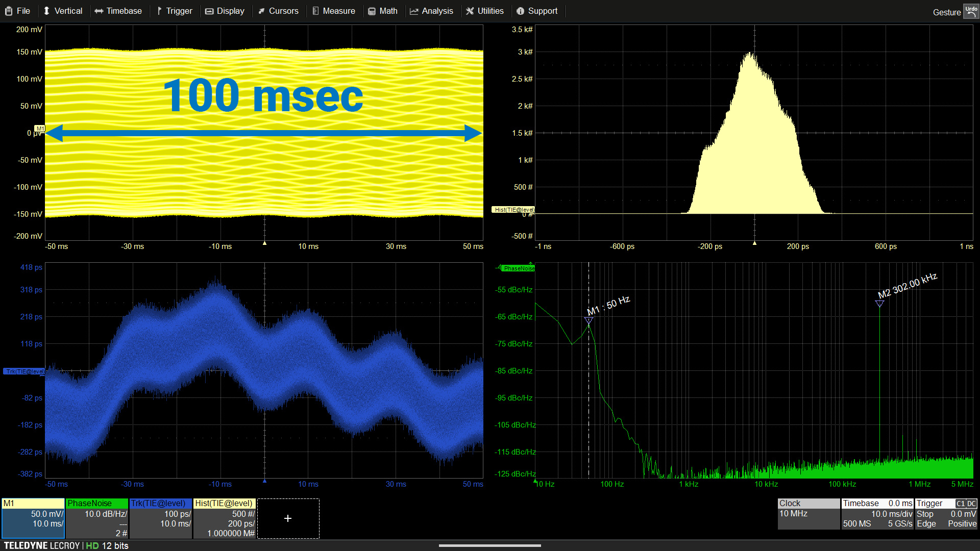The image size is (980, 551).
Task: Open the Timebase descriptor box at bottom right
Action: (x=877, y=514)
